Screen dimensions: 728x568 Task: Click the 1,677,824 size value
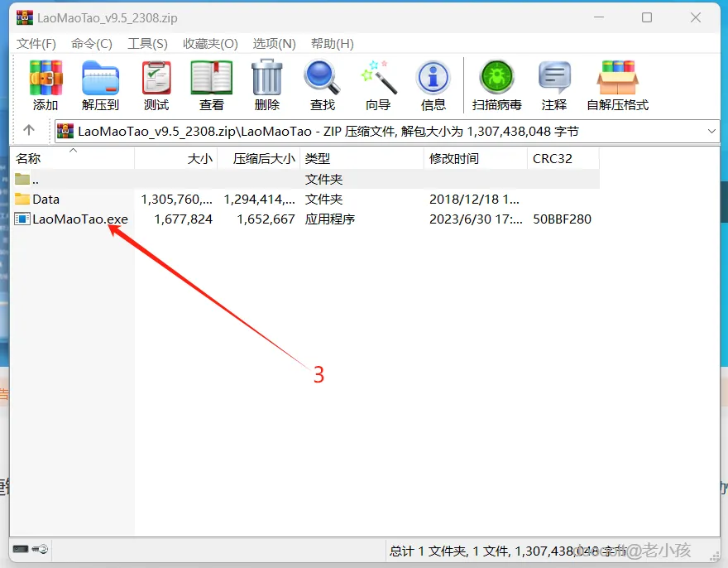pyautogui.click(x=184, y=219)
